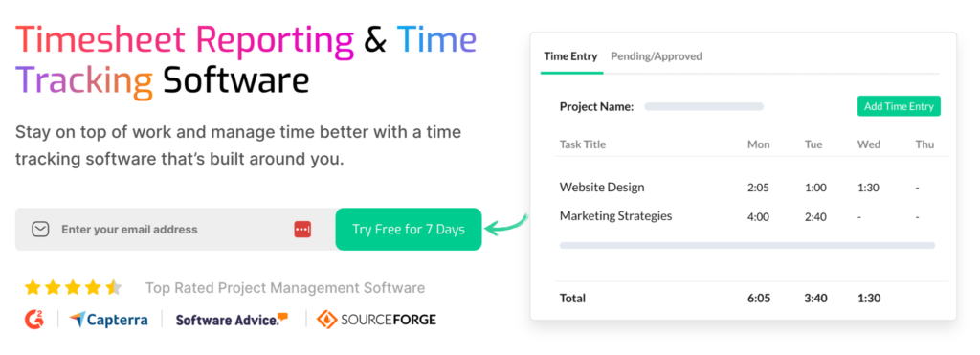Click the Software Advice logo
The width and height of the screenshot is (980, 355).
pyautogui.click(x=232, y=320)
